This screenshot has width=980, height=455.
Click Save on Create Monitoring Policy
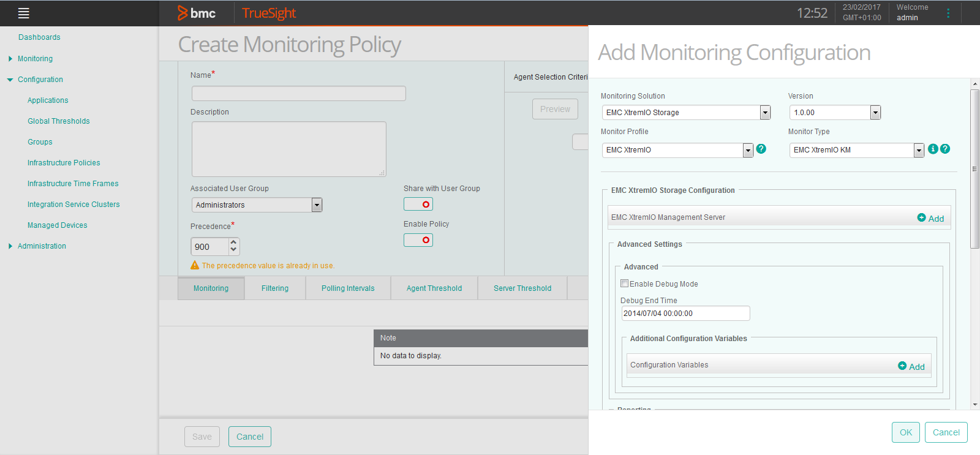coord(202,437)
